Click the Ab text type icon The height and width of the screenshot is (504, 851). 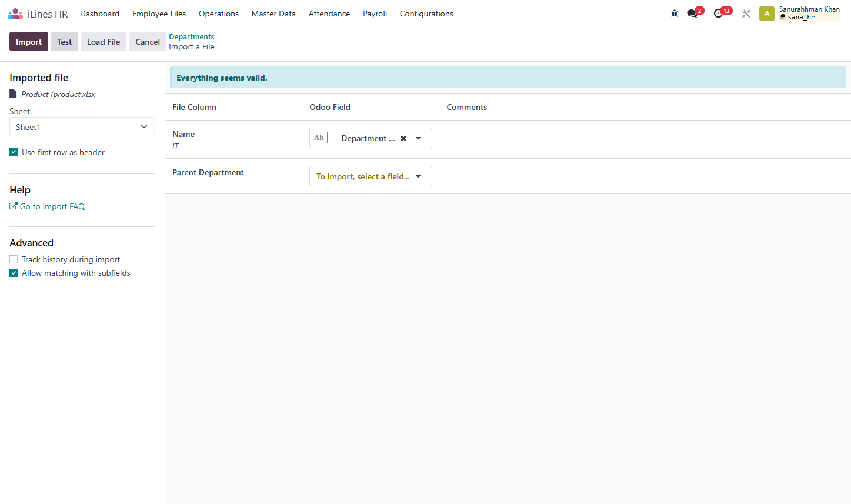point(319,138)
